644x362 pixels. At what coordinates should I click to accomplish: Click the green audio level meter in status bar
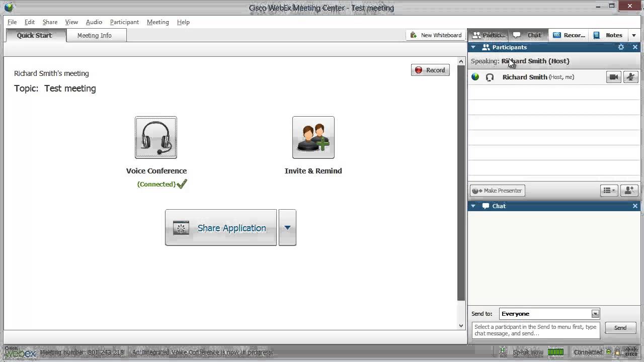[555, 352]
